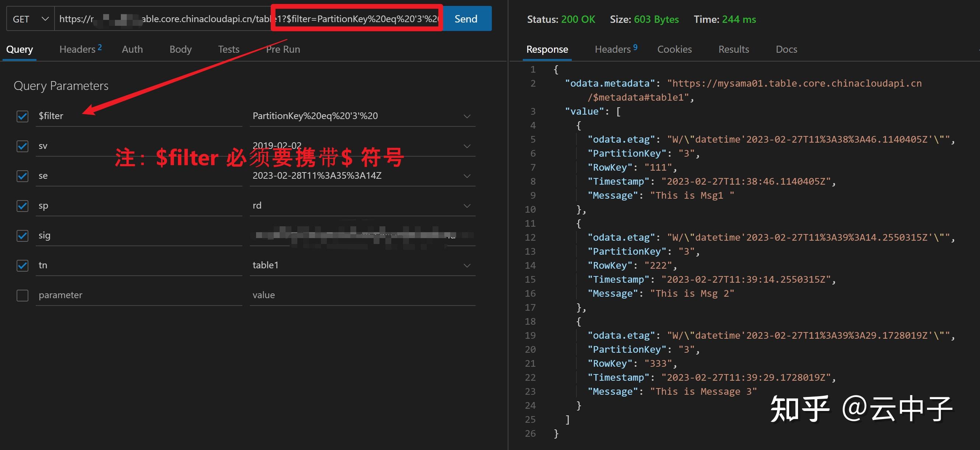Open the Docs tab in response panel
Image resolution: width=980 pixels, height=450 pixels.
pos(785,49)
